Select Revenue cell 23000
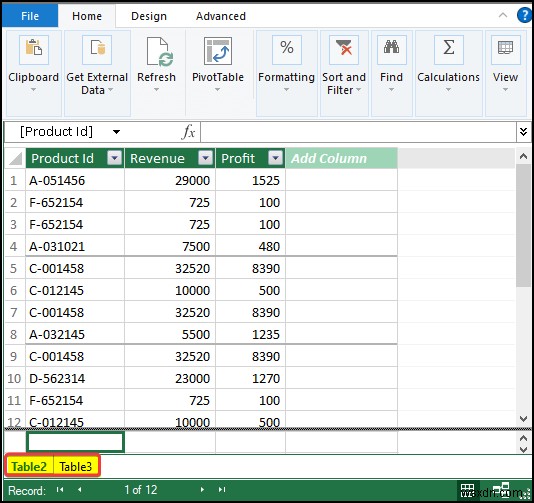Image resolution: width=534 pixels, height=503 pixels. pos(170,378)
